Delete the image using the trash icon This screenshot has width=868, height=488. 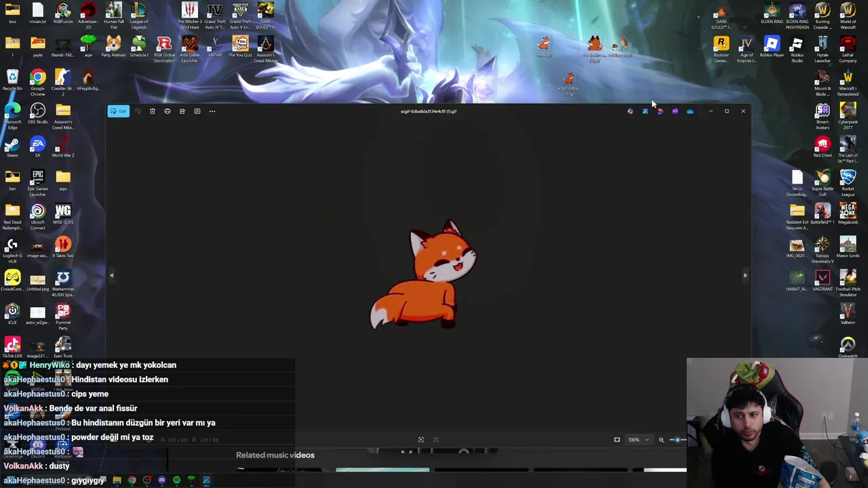tap(153, 111)
